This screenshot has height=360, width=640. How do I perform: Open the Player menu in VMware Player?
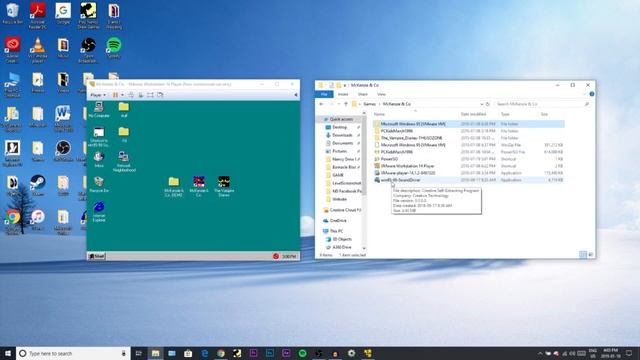[x=98, y=95]
